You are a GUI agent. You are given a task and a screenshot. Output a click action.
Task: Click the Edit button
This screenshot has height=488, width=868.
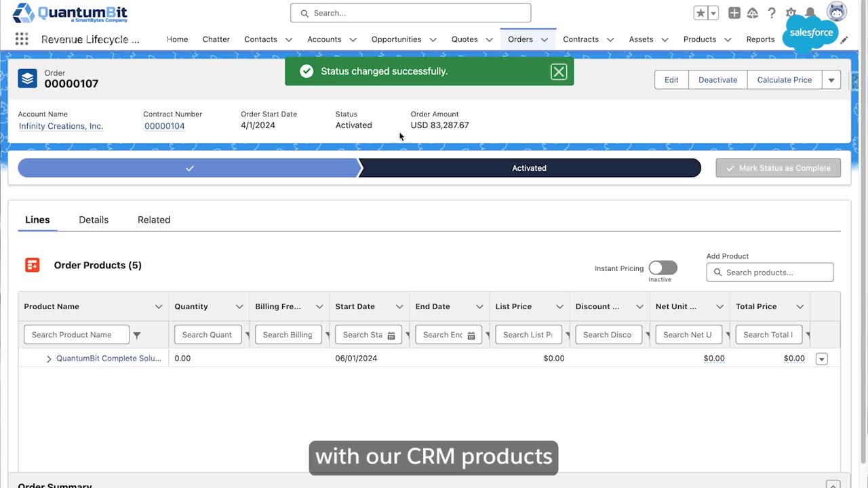(x=671, y=80)
